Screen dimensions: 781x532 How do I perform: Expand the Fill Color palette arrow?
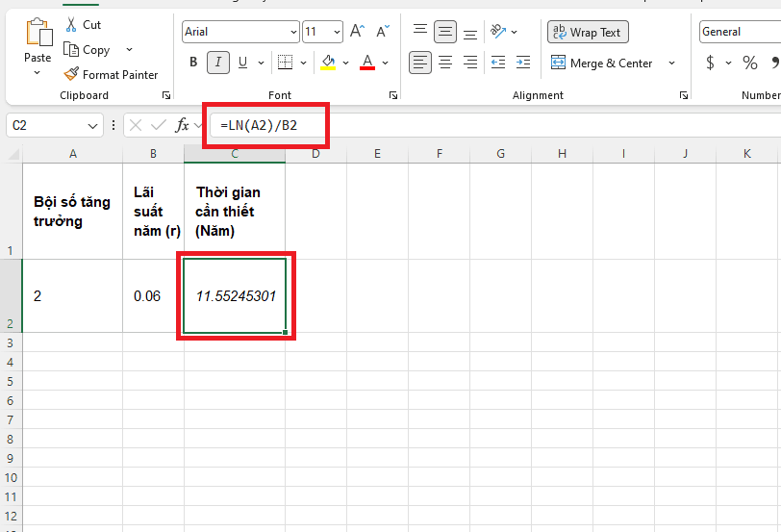(x=345, y=63)
